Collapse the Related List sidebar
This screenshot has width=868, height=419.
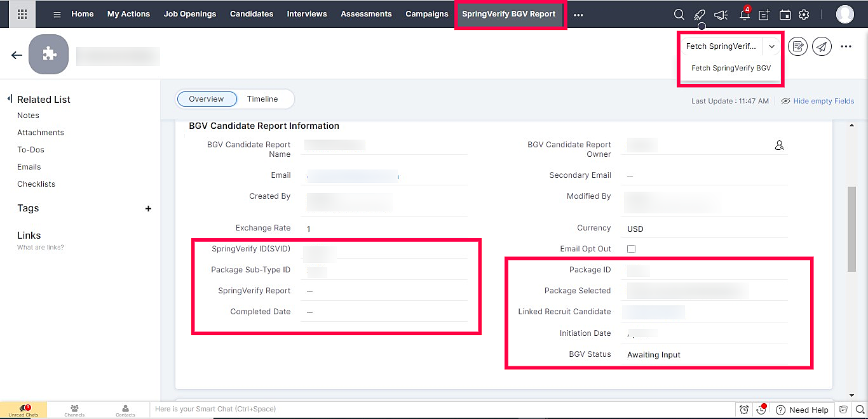click(10, 99)
